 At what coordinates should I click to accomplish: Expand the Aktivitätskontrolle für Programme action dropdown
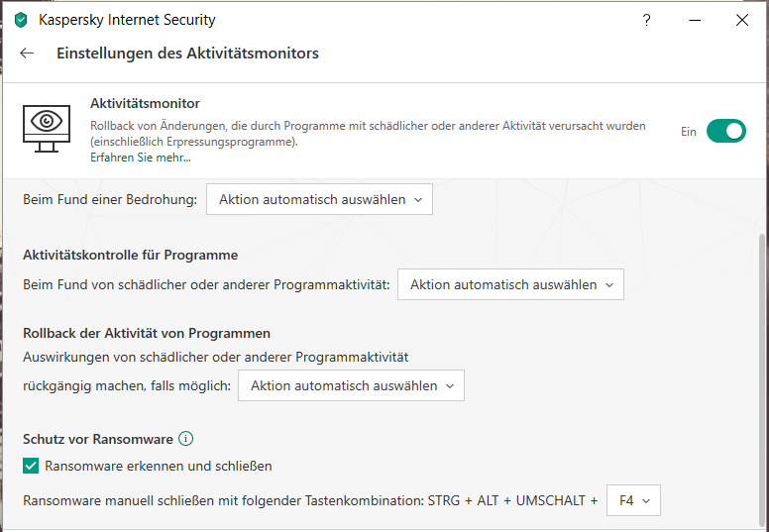510,284
